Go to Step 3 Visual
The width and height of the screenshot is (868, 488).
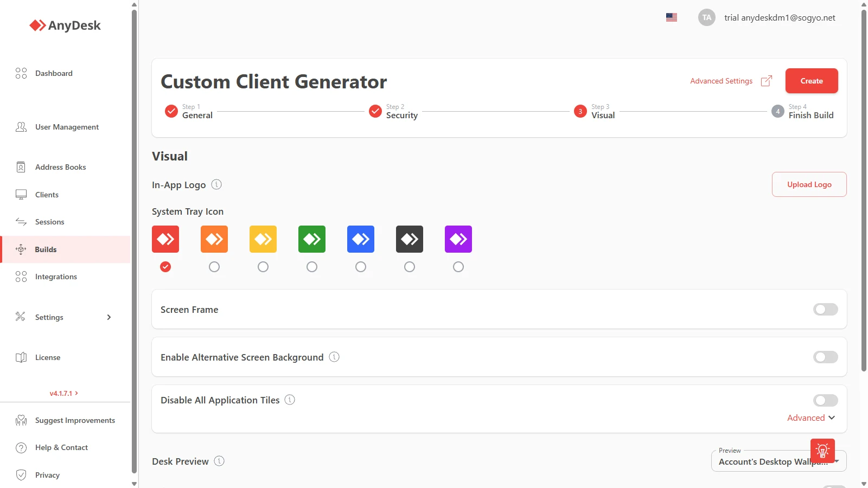(595, 111)
